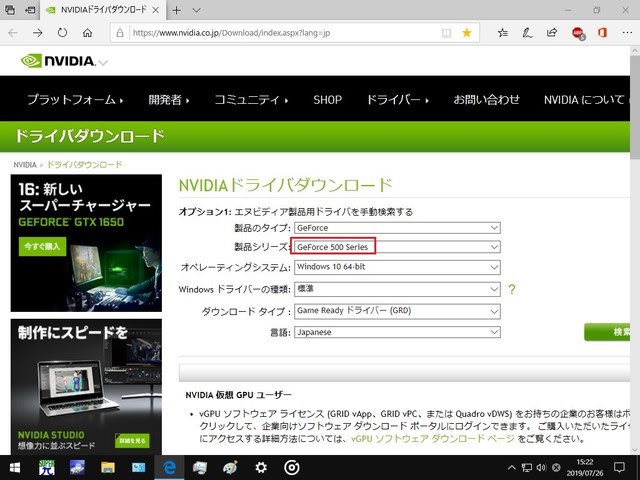Open the 製品シリーズ GeForce 500 Series dropdown
Viewport: 640px width, 480px height.
pyautogui.click(x=397, y=247)
